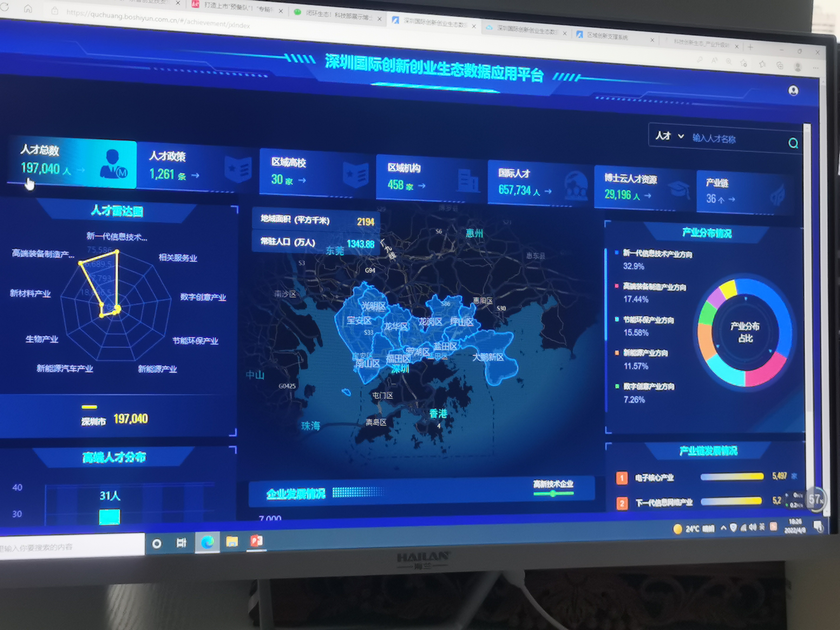Open a new browser tab

coord(750,47)
